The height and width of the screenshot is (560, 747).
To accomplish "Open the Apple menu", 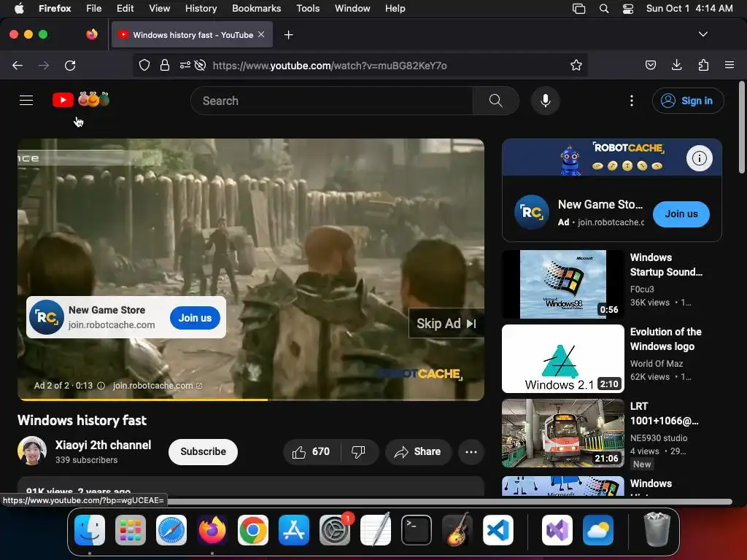I will [x=19, y=9].
